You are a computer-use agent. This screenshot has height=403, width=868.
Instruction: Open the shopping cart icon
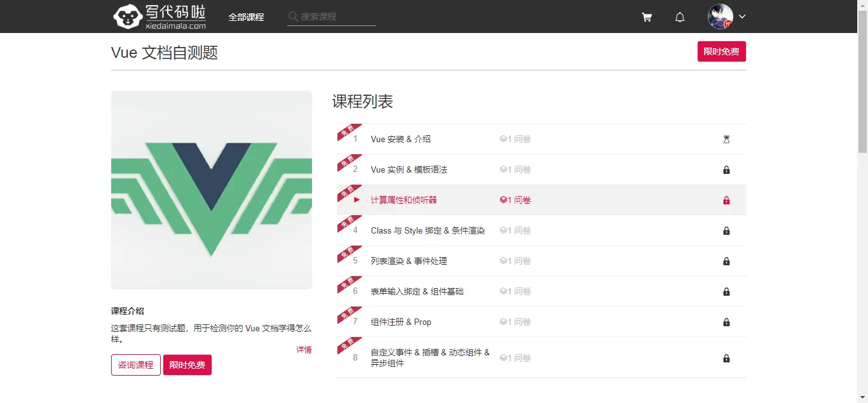(x=647, y=17)
